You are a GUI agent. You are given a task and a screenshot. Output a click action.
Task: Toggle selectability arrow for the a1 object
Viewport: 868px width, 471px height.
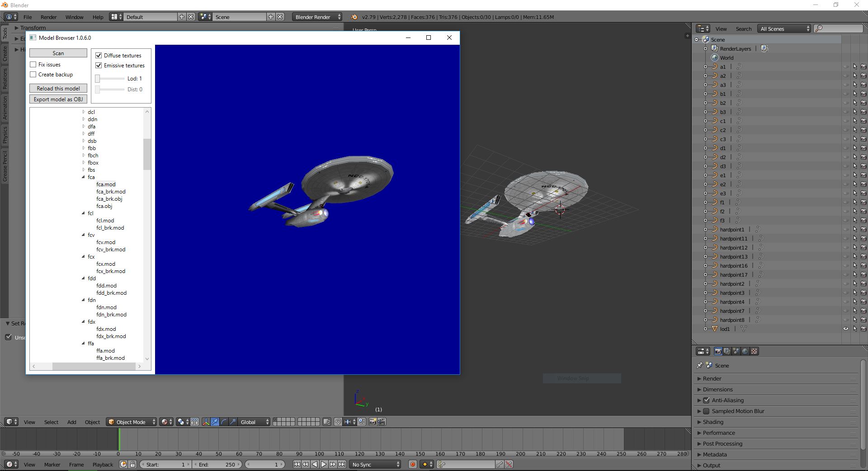pos(855,66)
